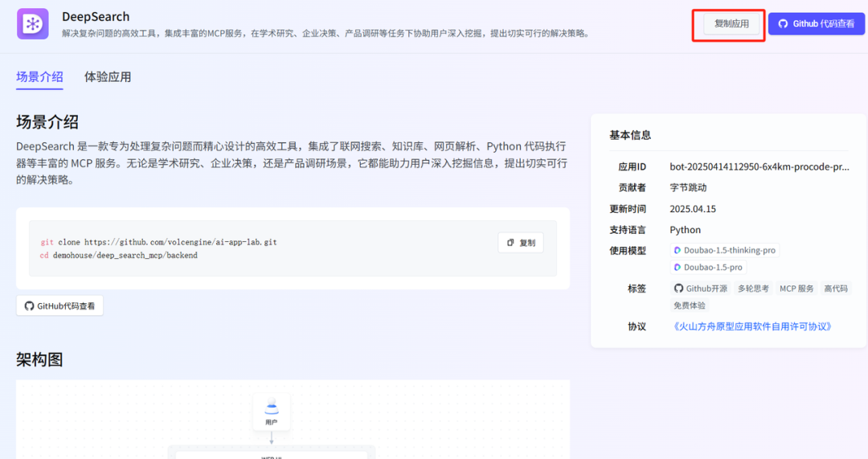Viewport: 868px width, 459px height.
Task: Click the Python supported language value
Action: (686, 230)
